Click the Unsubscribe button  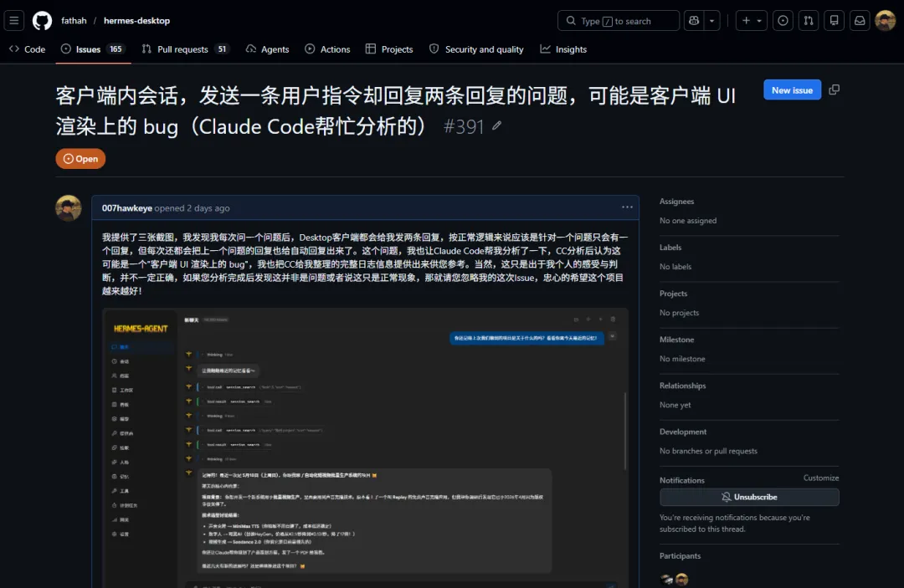749,497
